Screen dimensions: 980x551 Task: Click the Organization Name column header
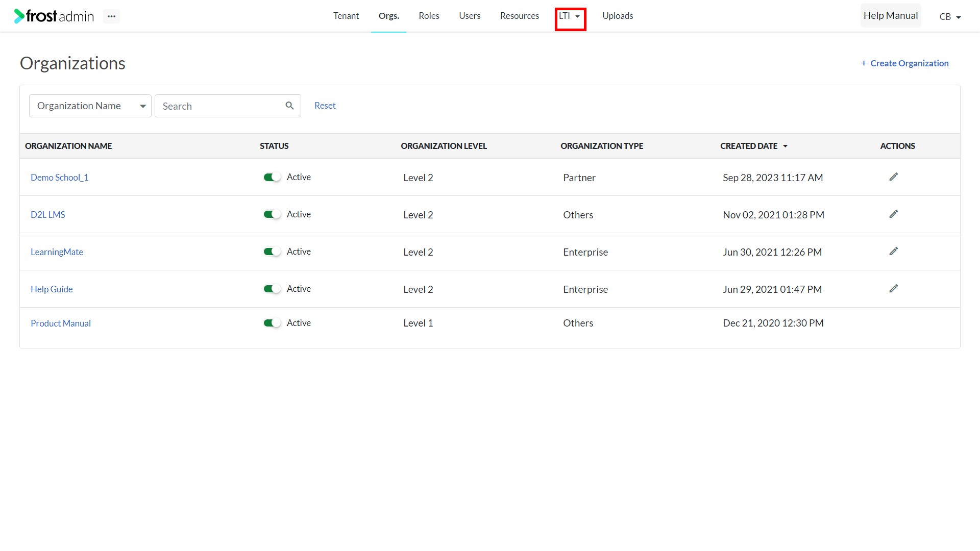coord(68,146)
